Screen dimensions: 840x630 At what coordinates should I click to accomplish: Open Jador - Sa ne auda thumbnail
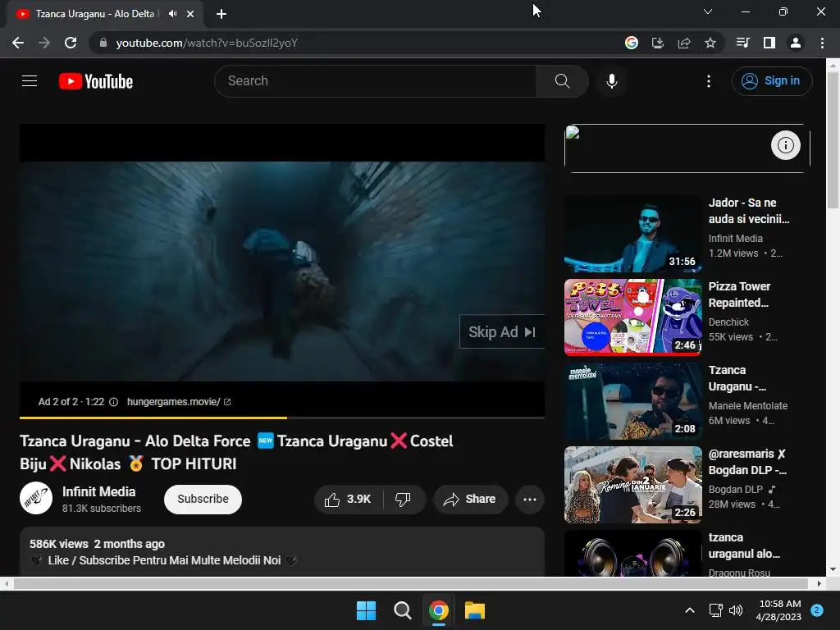click(x=632, y=234)
